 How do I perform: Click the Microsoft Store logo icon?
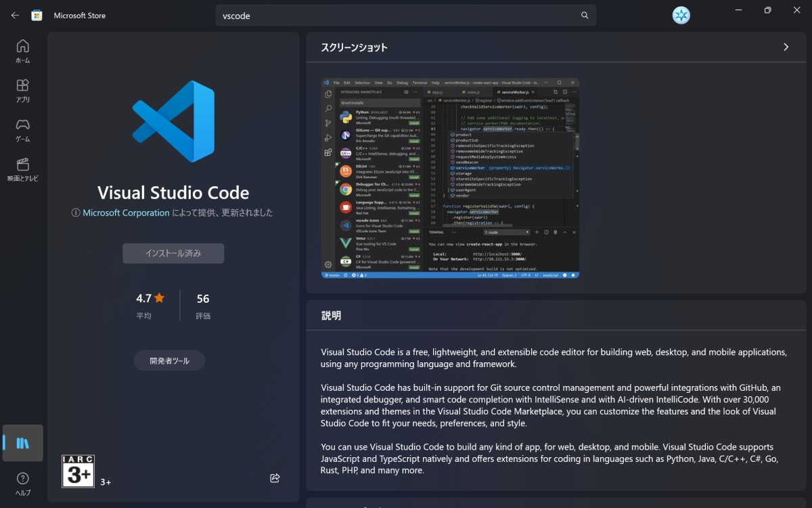(37, 15)
